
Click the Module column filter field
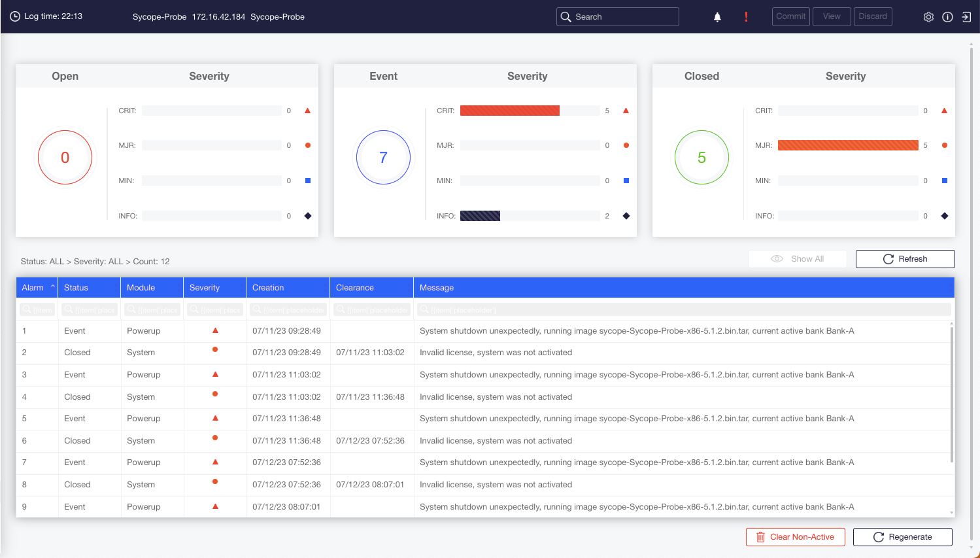tap(152, 309)
